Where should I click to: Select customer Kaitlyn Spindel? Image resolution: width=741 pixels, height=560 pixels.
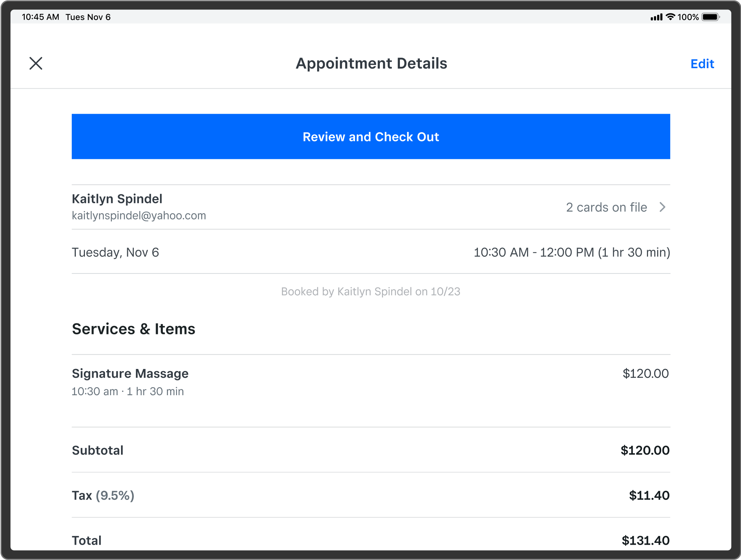coord(117,199)
